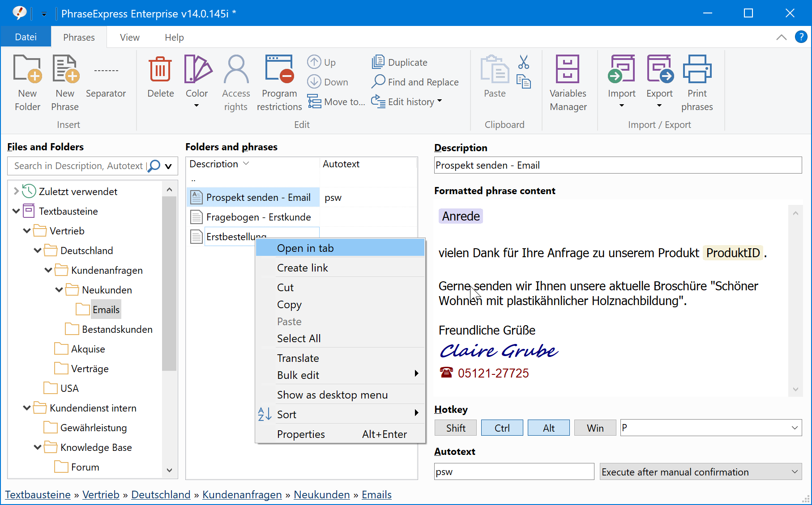Open the Edit history dropdown
This screenshot has width=812, height=505.
pyautogui.click(x=406, y=102)
